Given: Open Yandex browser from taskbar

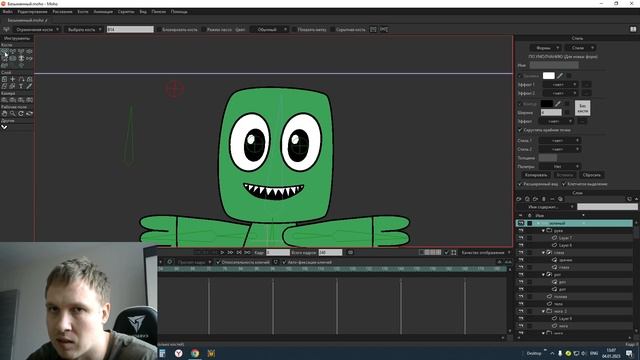Looking at the screenshot, I should click(178, 353).
